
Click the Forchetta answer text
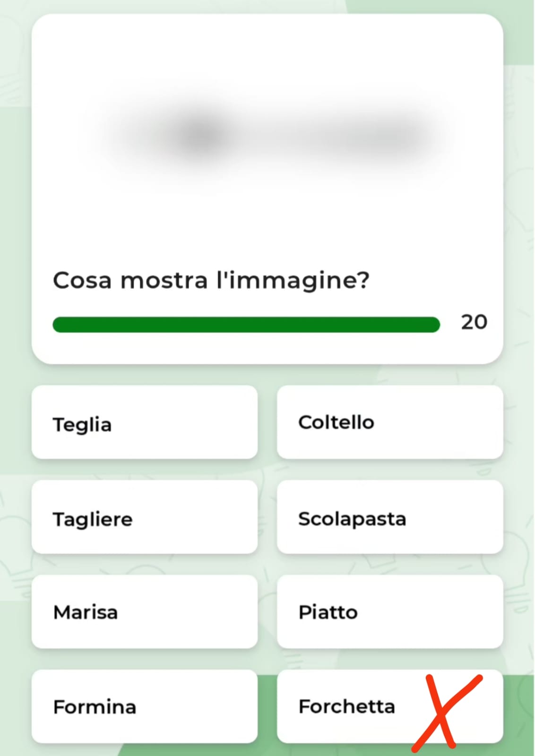(x=346, y=706)
